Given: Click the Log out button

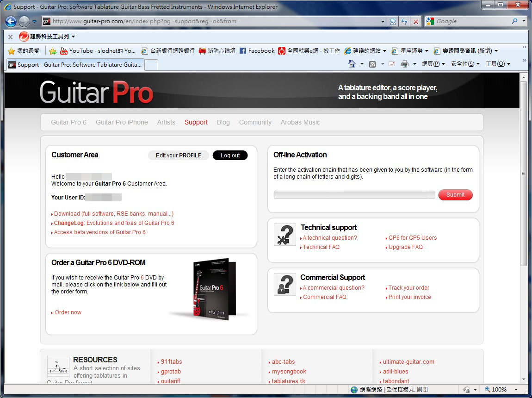Looking at the screenshot, I should [230, 155].
